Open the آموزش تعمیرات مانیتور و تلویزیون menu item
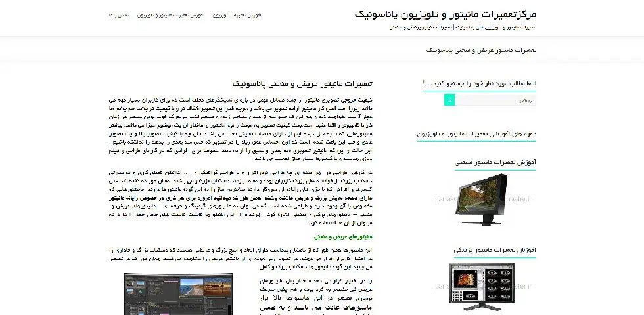Image resolution: width=644 pixels, height=315 pixels. pyautogui.click(x=170, y=15)
